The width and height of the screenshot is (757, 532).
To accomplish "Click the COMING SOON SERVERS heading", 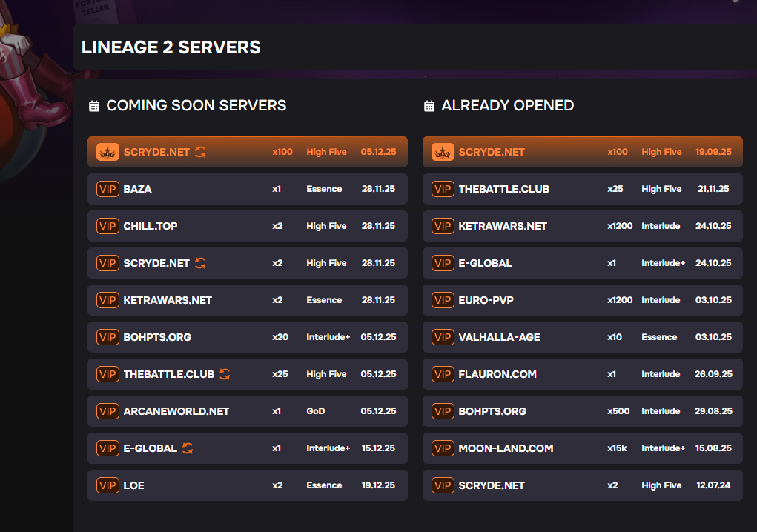I will click(x=196, y=106).
